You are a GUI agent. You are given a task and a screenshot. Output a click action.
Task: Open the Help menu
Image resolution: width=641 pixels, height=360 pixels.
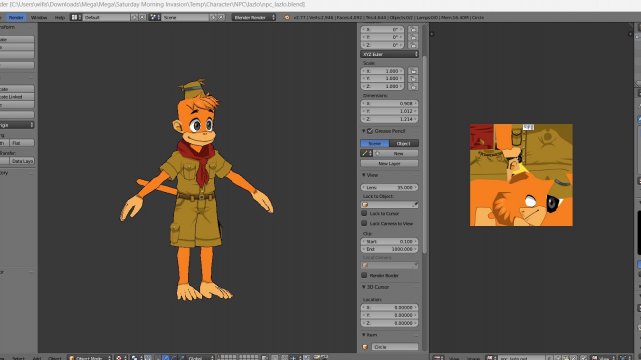pyautogui.click(x=60, y=18)
